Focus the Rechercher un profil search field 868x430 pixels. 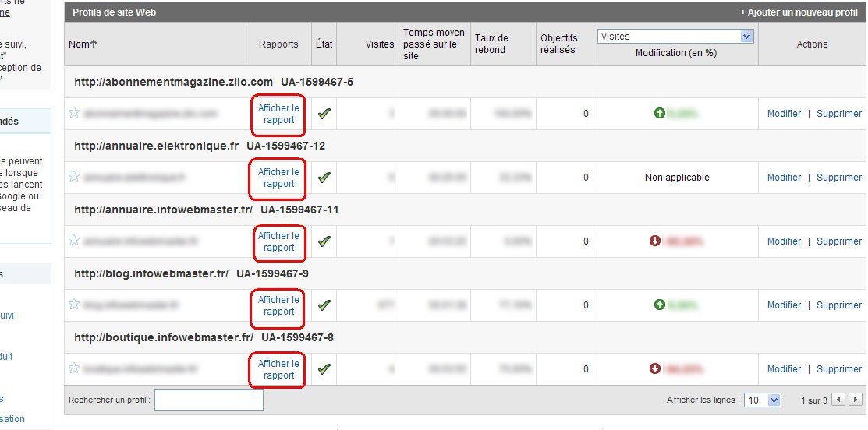tap(209, 400)
